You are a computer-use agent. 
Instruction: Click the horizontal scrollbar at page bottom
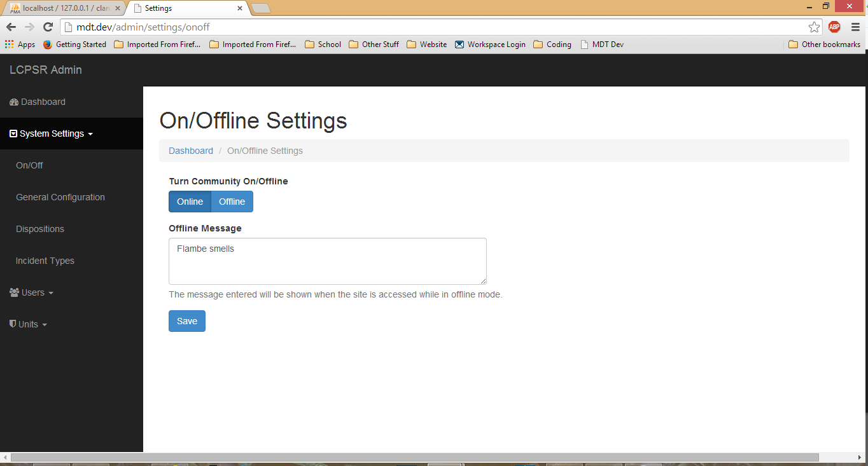(x=414, y=457)
